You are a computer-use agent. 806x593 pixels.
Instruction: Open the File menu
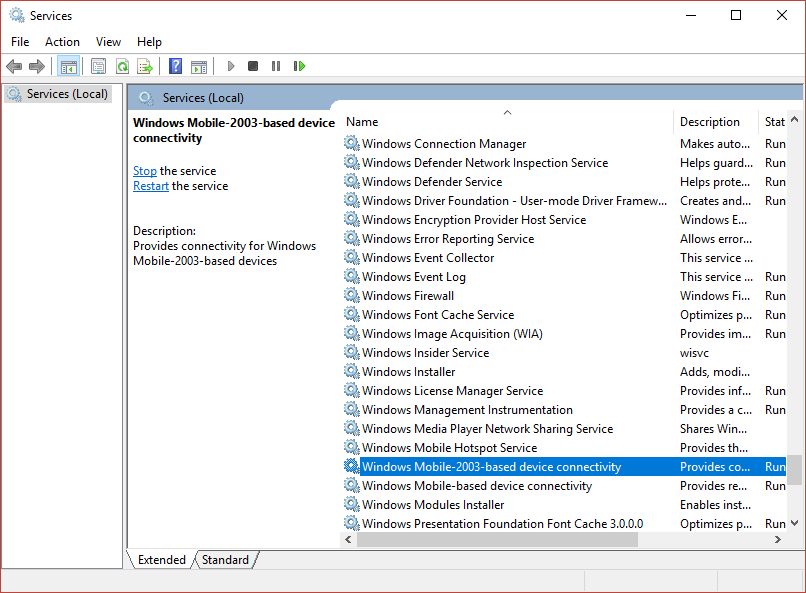pyautogui.click(x=20, y=42)
